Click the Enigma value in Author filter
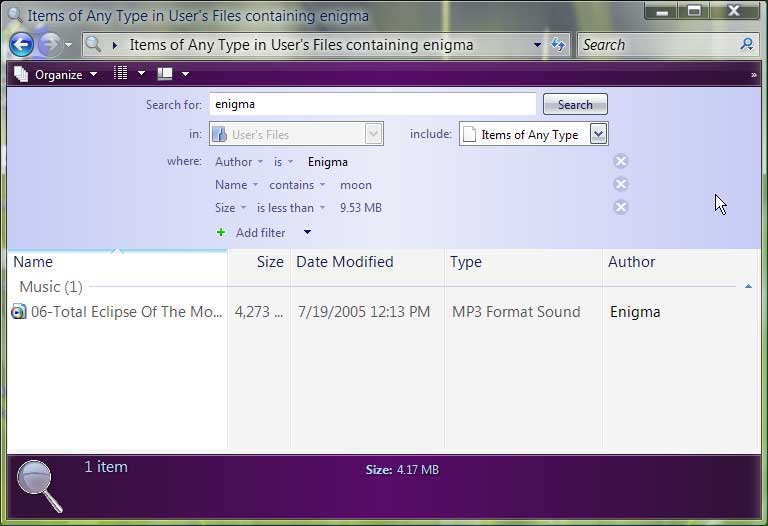 pos(328,162)
